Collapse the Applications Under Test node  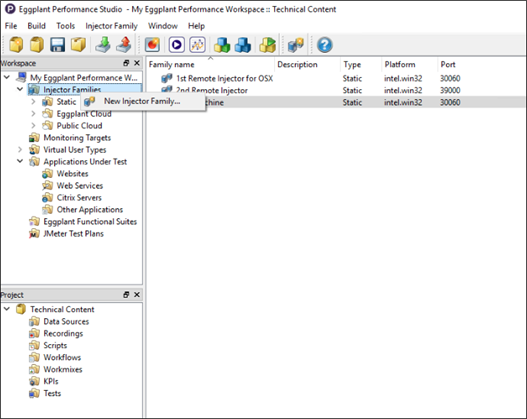click(20, 161)
